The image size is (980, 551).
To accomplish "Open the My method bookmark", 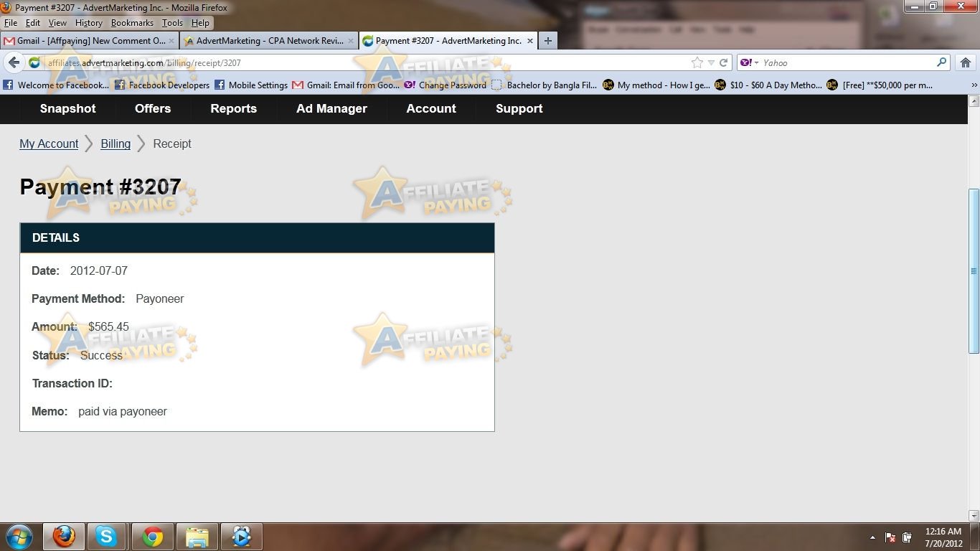I will pos(656,85).
